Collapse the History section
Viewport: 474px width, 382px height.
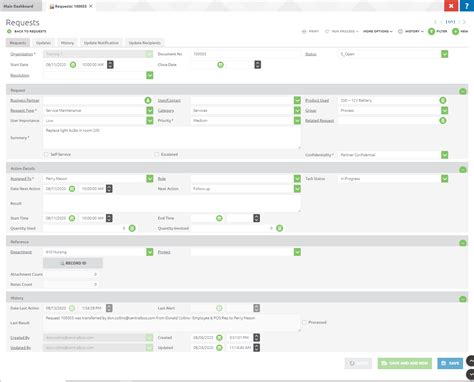[463, 299]
